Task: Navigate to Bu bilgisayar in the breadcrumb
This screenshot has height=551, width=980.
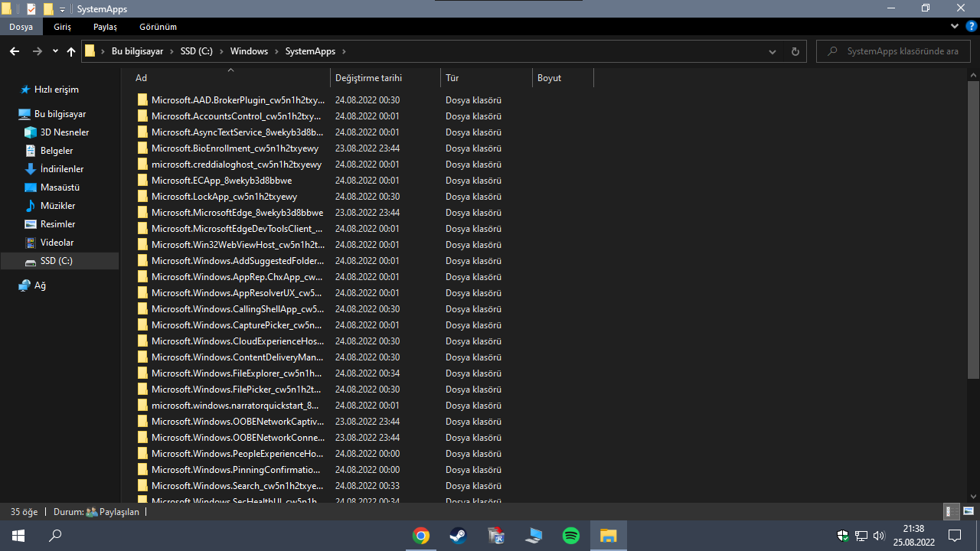Action: coord(138,51)
